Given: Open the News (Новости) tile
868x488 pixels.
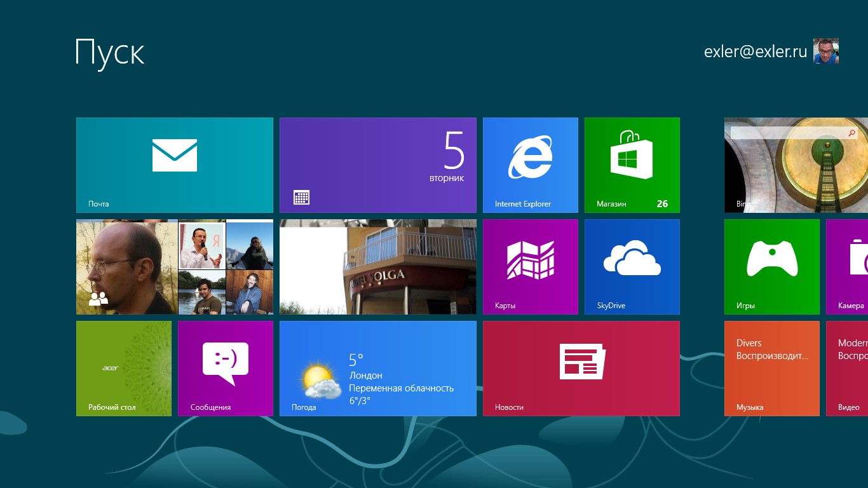Looking at the screenshot, I should (581, 369).
